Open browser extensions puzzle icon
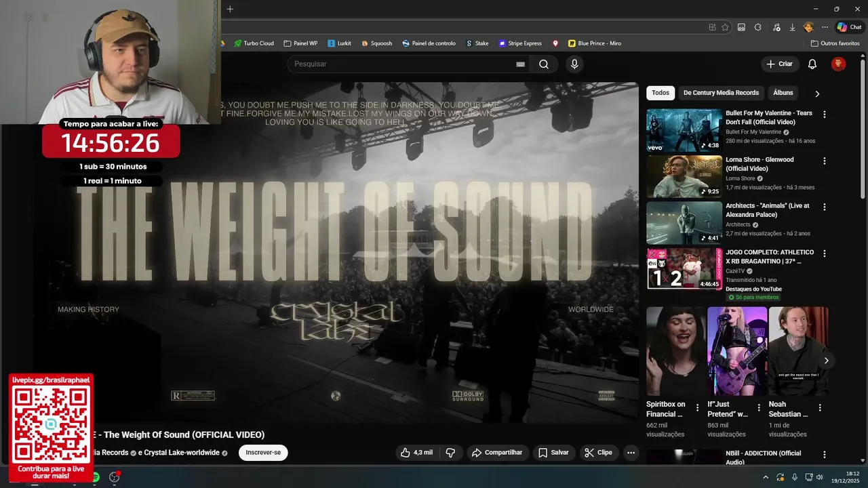Viewport: 868px width, 488px height. coord(757,27)
